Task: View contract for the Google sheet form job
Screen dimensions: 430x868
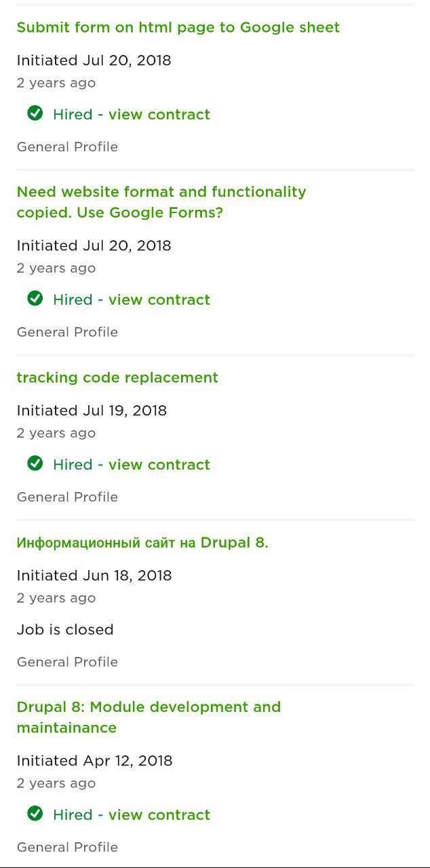Action: [x=132, y=114]
